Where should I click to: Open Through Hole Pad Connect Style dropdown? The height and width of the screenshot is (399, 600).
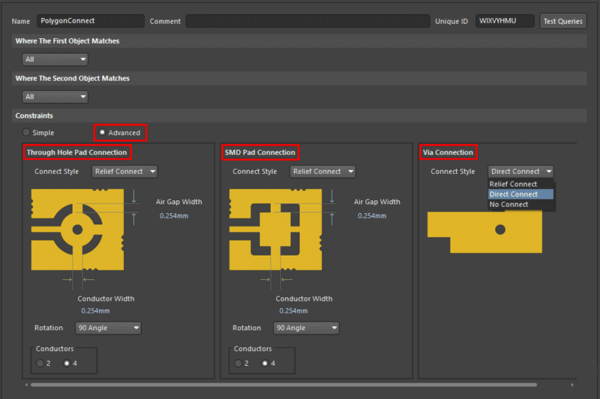[x=124, y=171]
